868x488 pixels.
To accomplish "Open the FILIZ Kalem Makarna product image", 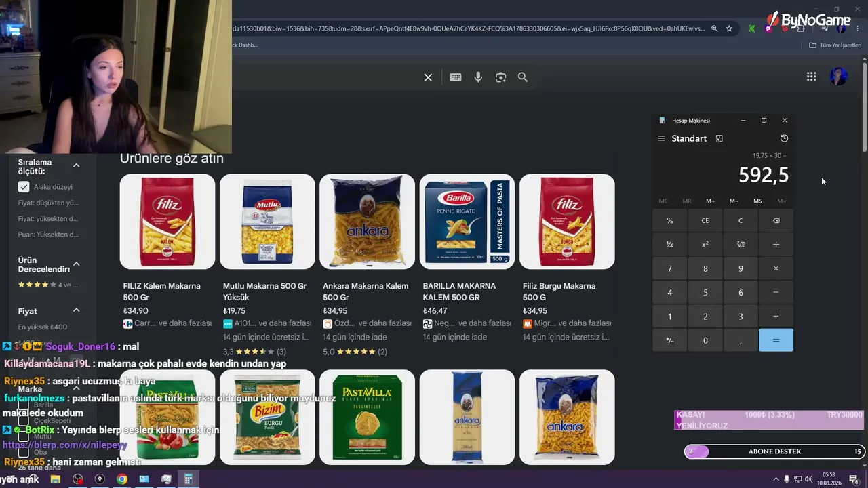I will tap(167, 222).
